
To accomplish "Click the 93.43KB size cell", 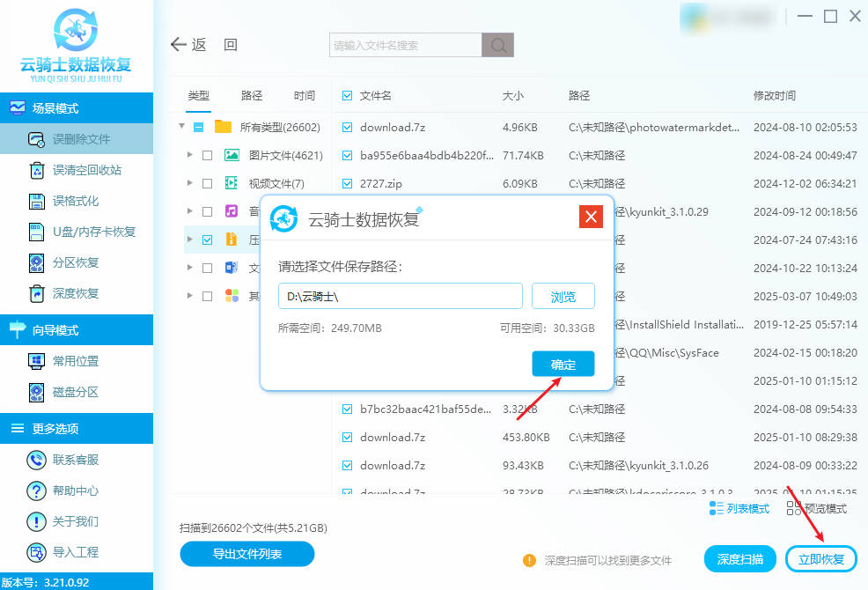I will coord(523,465).
